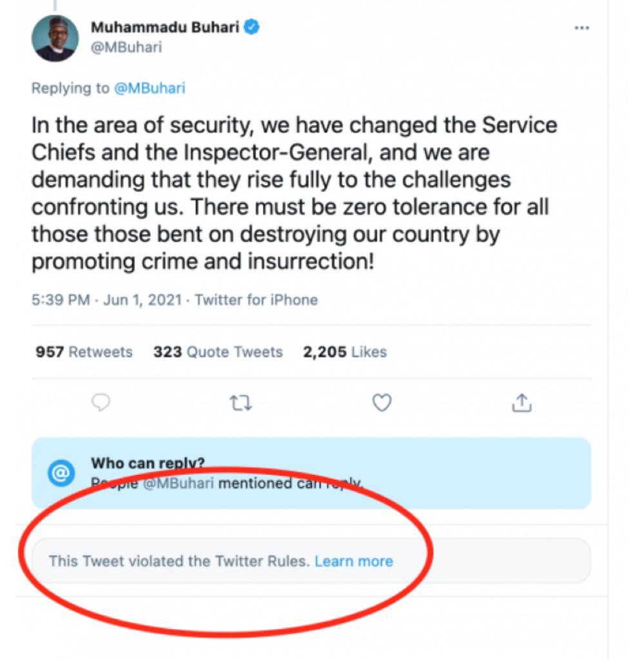Show the 2,205 Likes list

[x=344, y=352]
